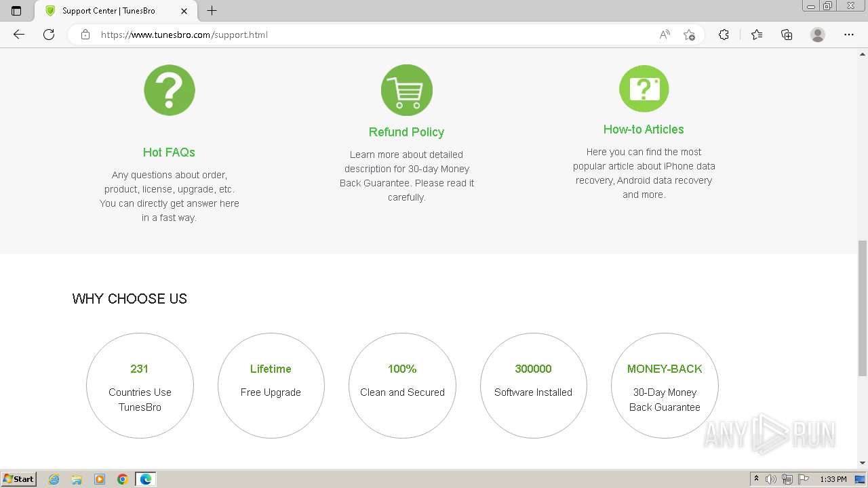Viewport: 868px width, 488px height.
Task: Click the page vertical scrollbar thumb
Action: 863,308
